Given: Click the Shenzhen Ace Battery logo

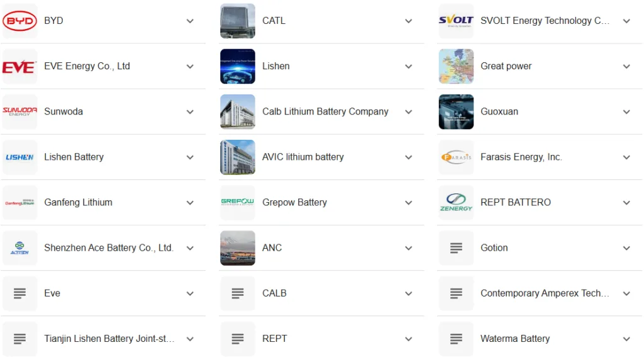Looking at the screenshot, I should pyautogui.click(x=19, y=248).
